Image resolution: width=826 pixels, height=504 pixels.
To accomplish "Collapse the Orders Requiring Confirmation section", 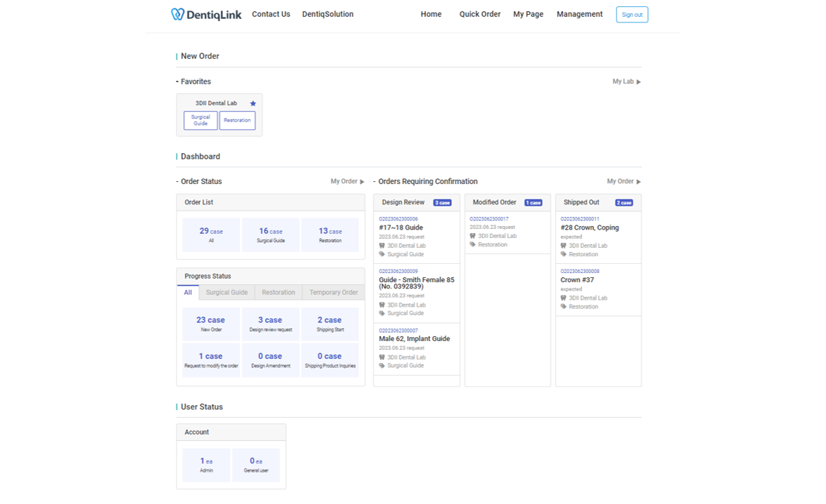I will [375, 181].
